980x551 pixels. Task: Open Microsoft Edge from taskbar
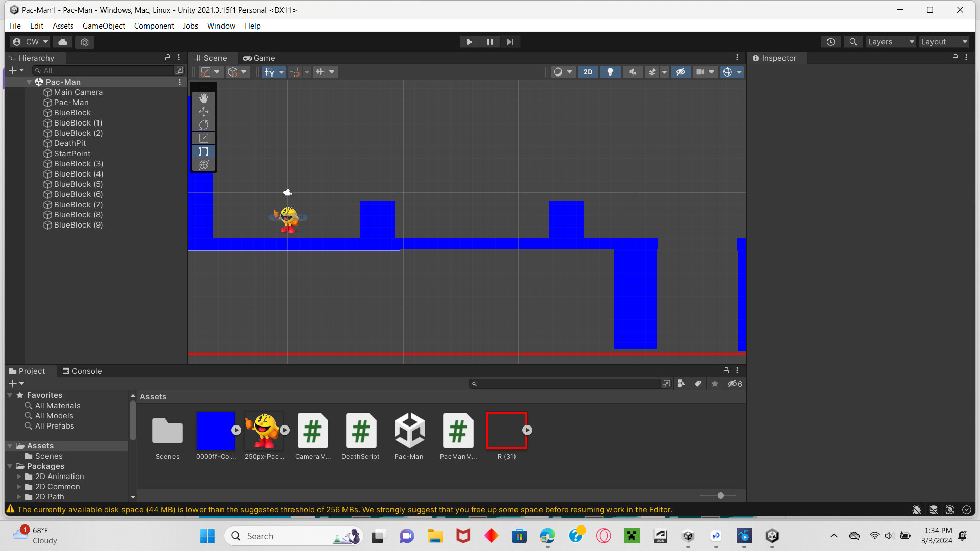click(x=547, y=536)
